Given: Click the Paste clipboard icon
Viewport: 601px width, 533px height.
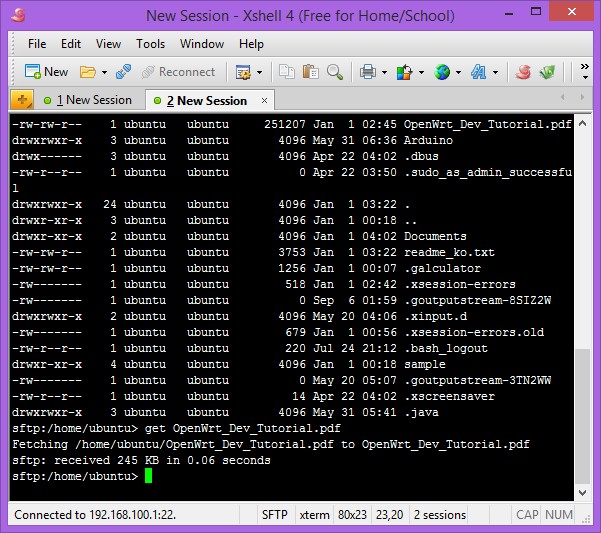Looking at the screenshot, I should 310,72.
